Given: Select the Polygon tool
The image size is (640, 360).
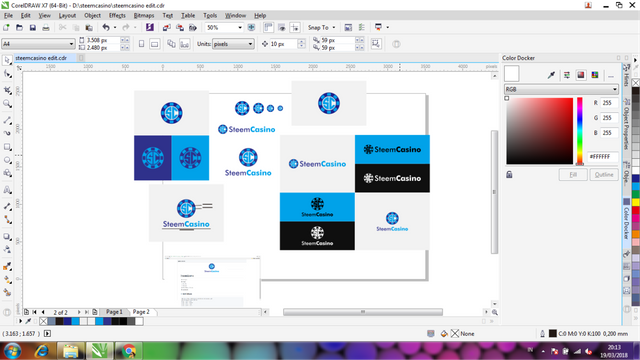Looking at the screenshot, I should point(7,173).
